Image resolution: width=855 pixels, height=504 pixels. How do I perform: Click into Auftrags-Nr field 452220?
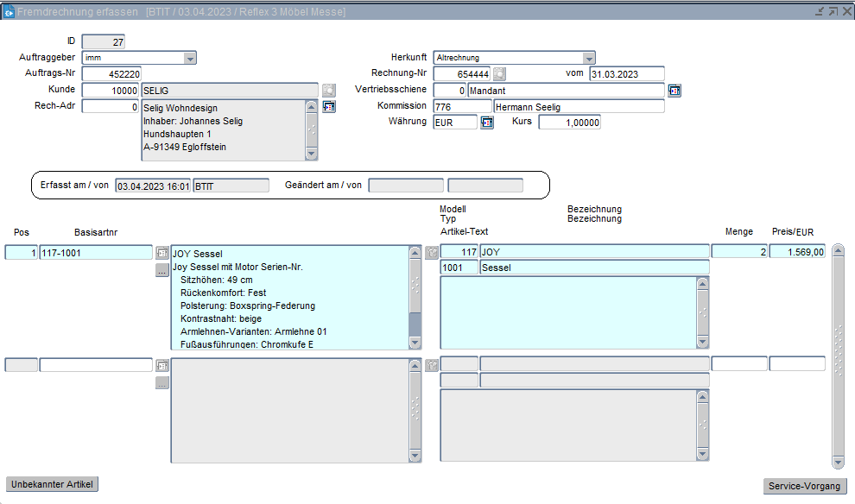(x=112, y=74)
